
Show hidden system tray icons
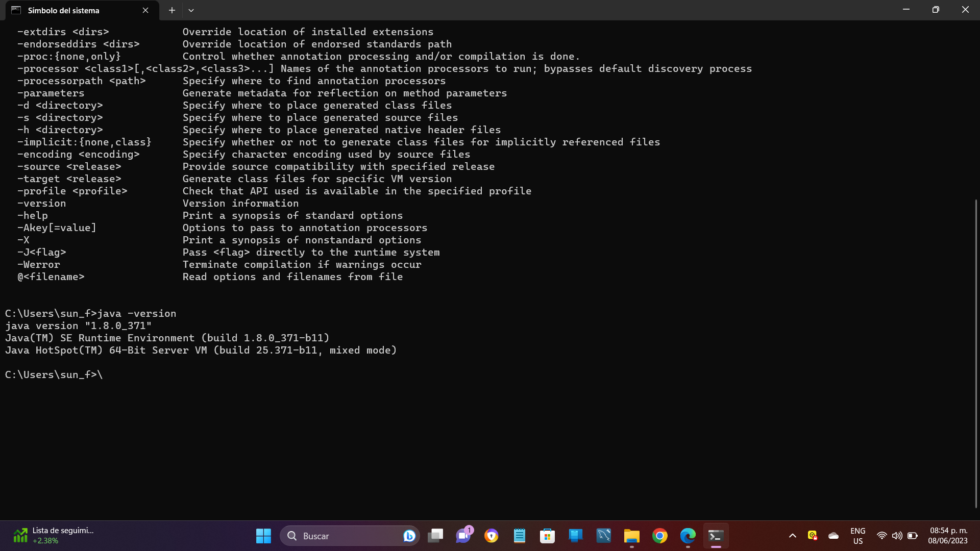coord(793,536)
